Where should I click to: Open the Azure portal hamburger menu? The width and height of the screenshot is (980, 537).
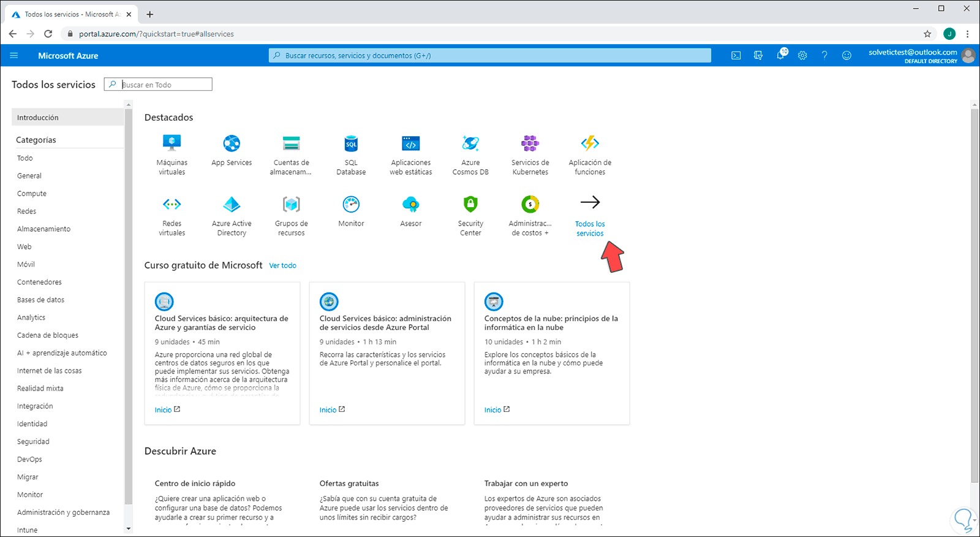(x=14, y=56)
